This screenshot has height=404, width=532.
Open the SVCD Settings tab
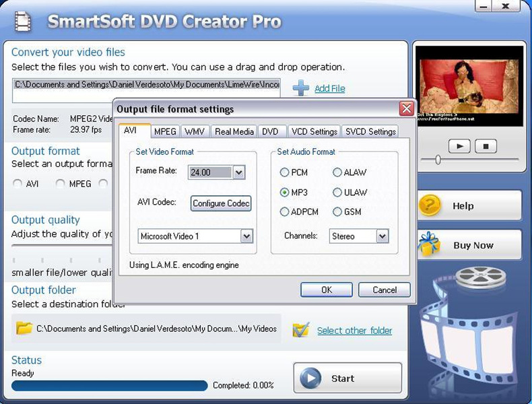click(370, 131)
